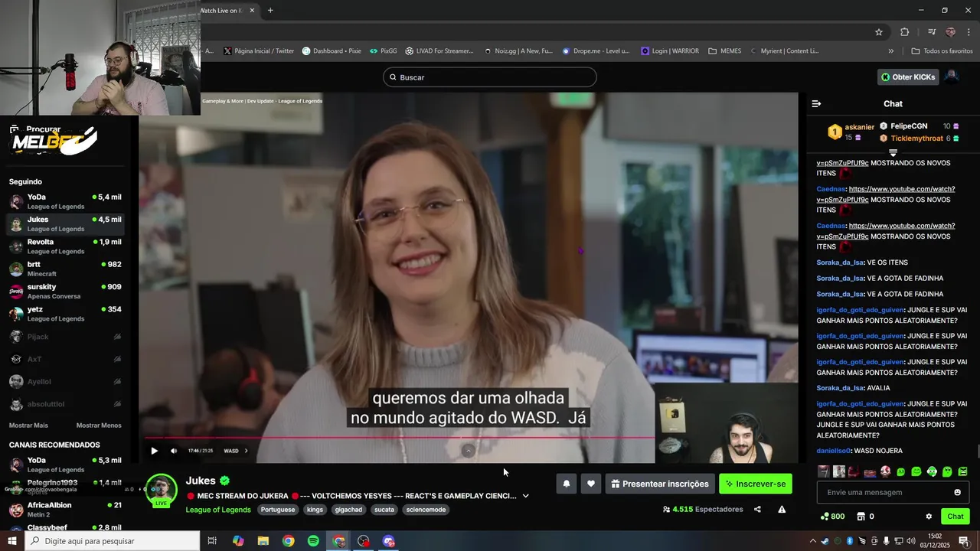Open AfricaAlbion recommended channel
This screenshot has height=551, width=980.
coord(65,510)
